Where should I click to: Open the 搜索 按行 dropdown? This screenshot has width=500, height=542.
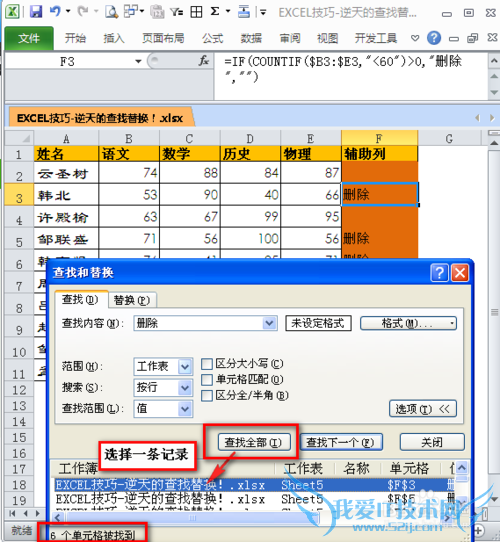185,388
